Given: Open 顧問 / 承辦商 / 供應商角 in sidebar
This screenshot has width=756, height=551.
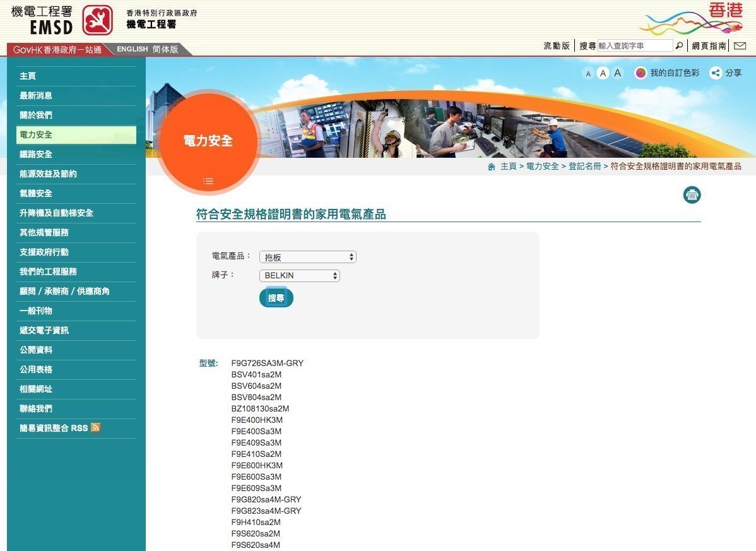Looking at the screenshot, I should click(76, 291).
